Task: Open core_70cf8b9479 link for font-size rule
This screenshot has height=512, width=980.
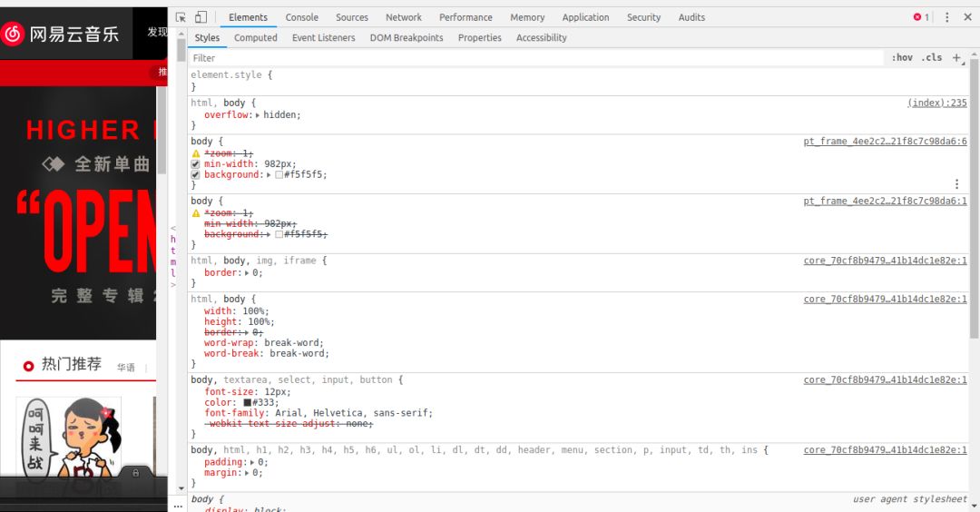Action: coord(885,380)
